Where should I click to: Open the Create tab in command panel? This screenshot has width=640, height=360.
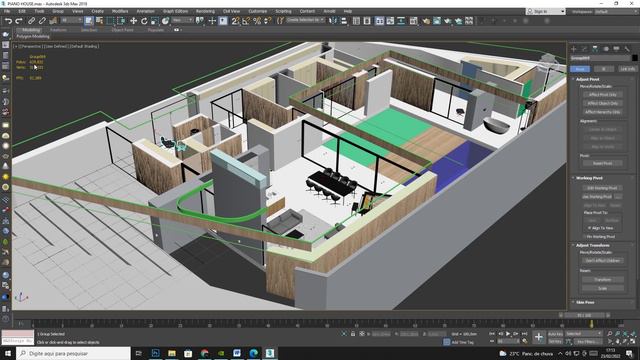pyautogui.click(x=573, y=49)
